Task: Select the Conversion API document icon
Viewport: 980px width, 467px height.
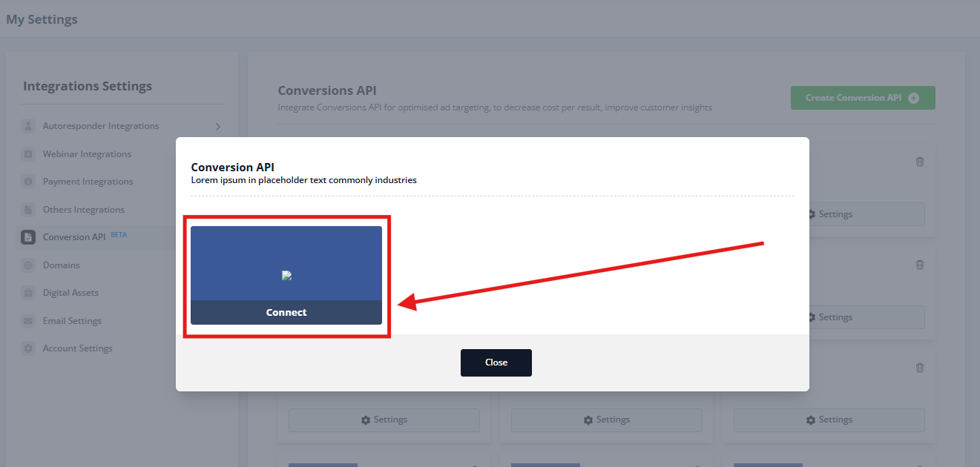Action: point(28,237)
